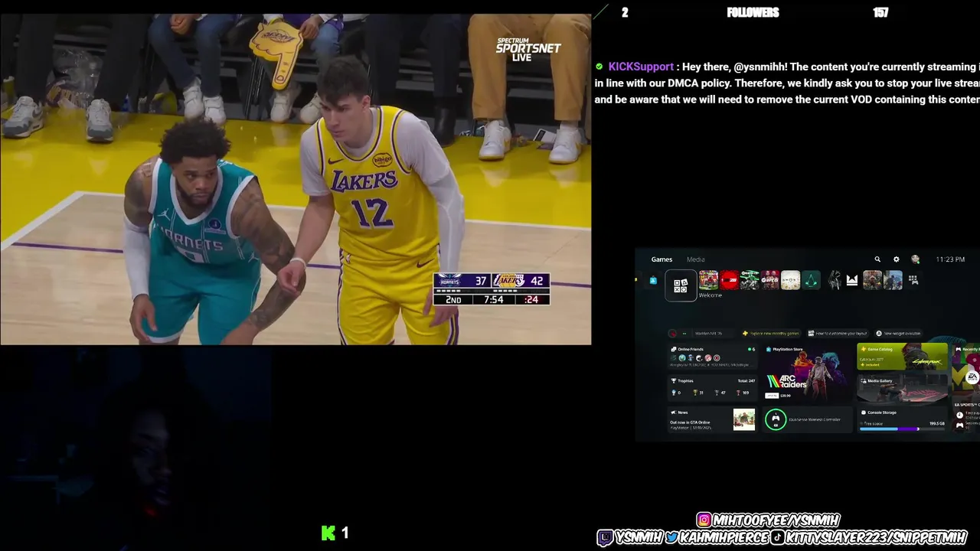Launch the Assassin's Creed logo tile

click(x=812, y=280)
